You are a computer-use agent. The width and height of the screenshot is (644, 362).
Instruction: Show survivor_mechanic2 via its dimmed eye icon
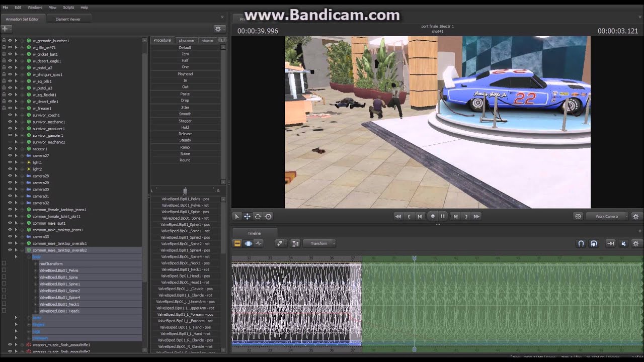[10, 142]
